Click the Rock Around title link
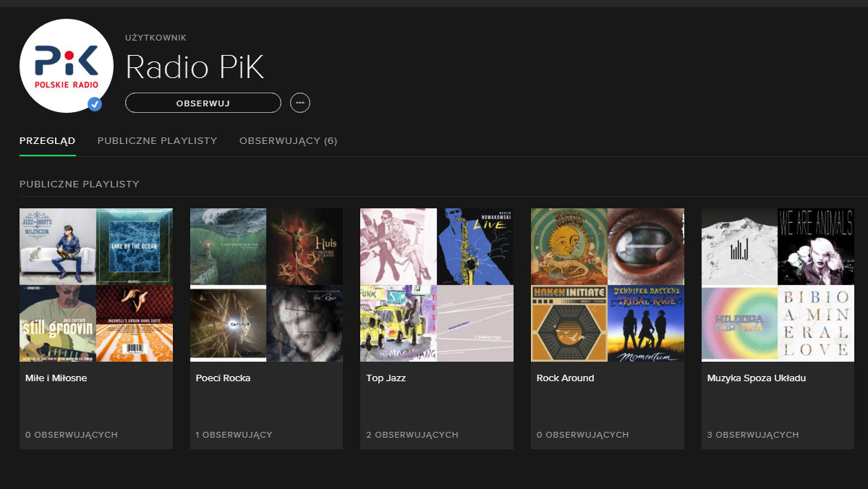Viewport: 868px width, 489px height. tap(566, 378)
